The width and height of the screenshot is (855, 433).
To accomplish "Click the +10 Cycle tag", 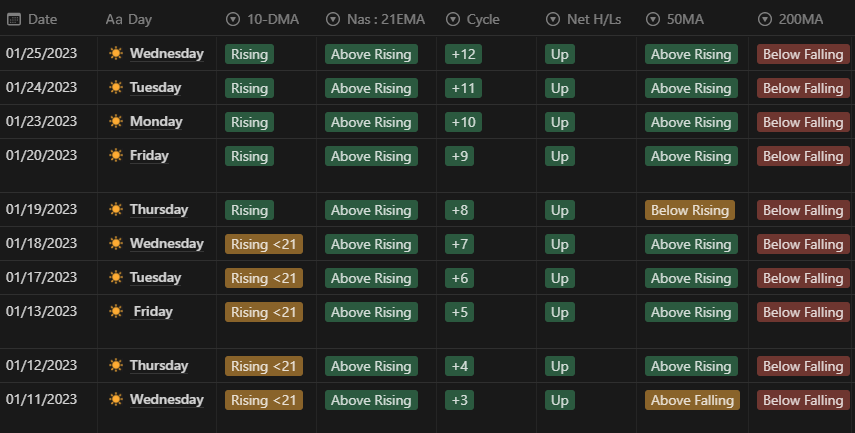I will (x=463, y=122).
